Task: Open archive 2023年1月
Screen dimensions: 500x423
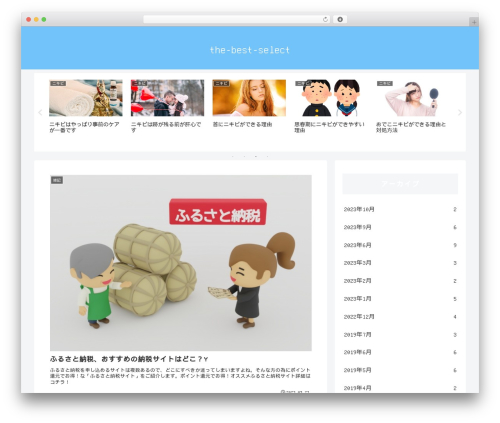Action: [400, 299]
